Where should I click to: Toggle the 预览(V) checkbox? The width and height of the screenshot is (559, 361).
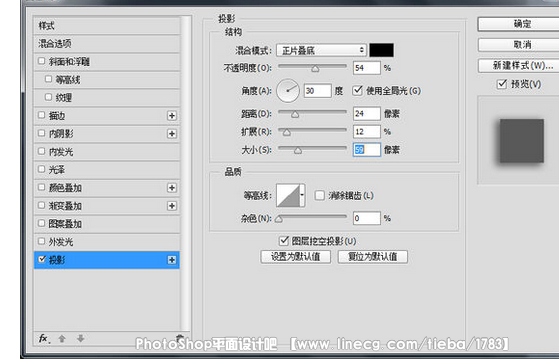pos(502,84)
